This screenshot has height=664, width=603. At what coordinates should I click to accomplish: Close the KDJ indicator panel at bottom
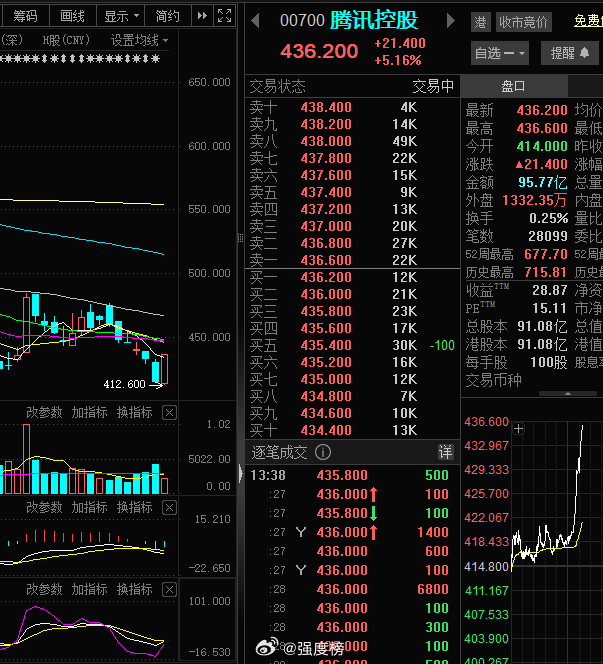point(169,589)
